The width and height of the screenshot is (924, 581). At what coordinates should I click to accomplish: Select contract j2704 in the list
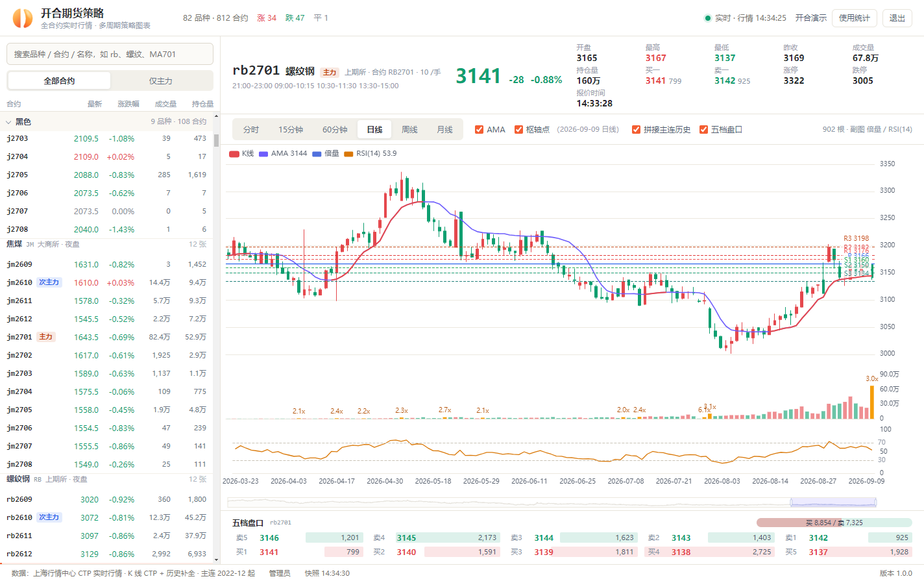point(107,156)
